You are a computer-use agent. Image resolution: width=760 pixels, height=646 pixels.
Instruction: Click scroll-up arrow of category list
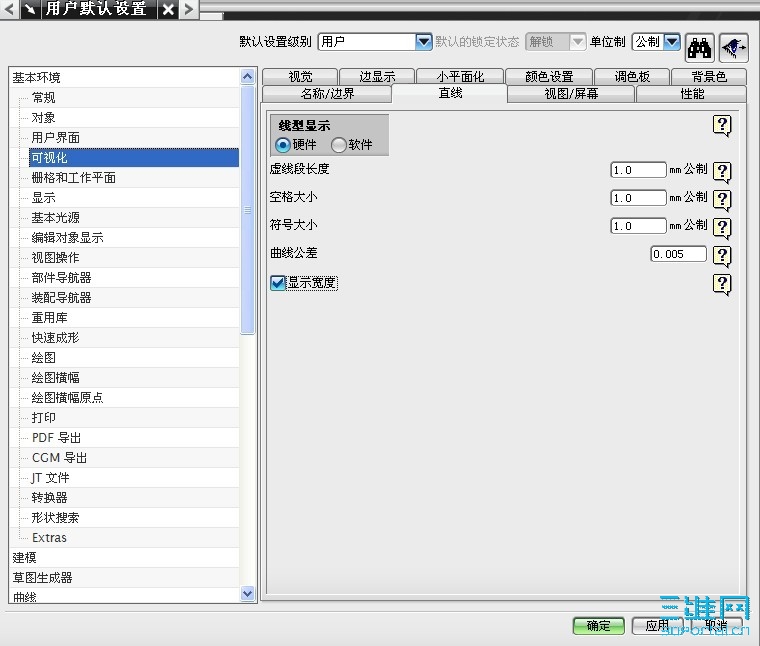[x=247, y=77]
